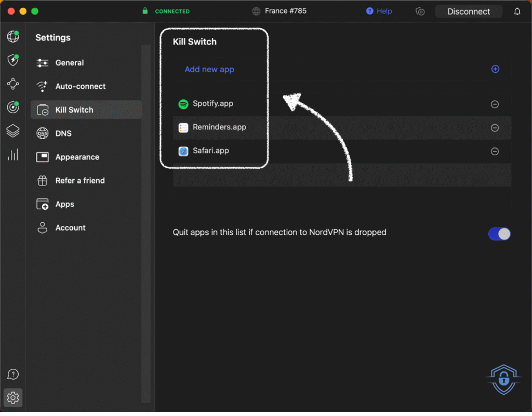This screenshot has height=416, width=532.
Task: Click the France #785 server label
Action: [x=286, y=11]
